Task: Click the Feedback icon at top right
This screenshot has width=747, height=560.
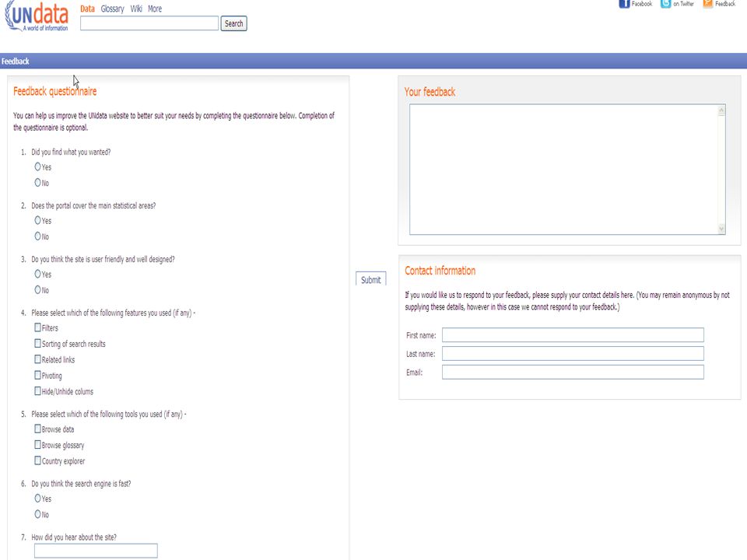Action: pyautogui.click(x=707, y=4)
